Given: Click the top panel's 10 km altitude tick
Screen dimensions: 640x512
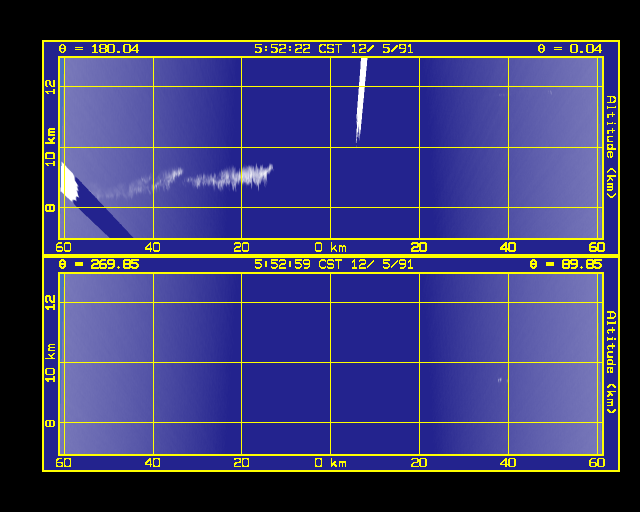Looking at the screenshot, I should pyautogui.click(x=50, y=147).
